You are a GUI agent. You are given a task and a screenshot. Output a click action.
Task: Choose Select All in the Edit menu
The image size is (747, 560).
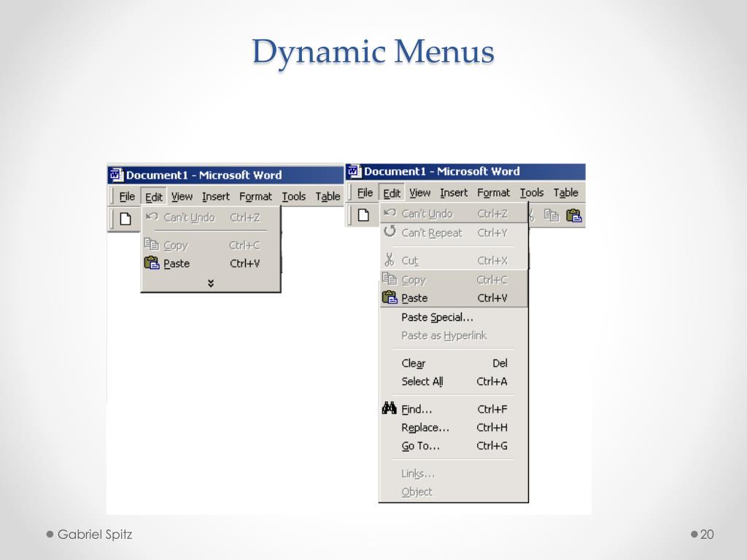click(x=454, y=381)
